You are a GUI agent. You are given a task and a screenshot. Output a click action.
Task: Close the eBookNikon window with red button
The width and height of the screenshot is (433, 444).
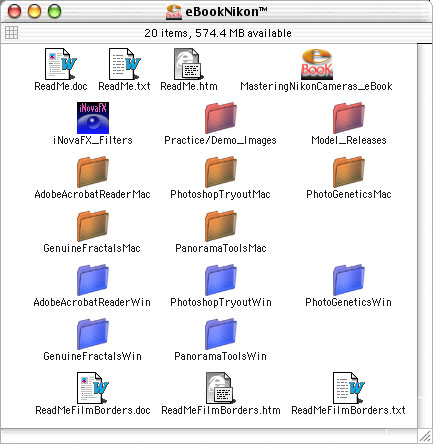(14, 11)
